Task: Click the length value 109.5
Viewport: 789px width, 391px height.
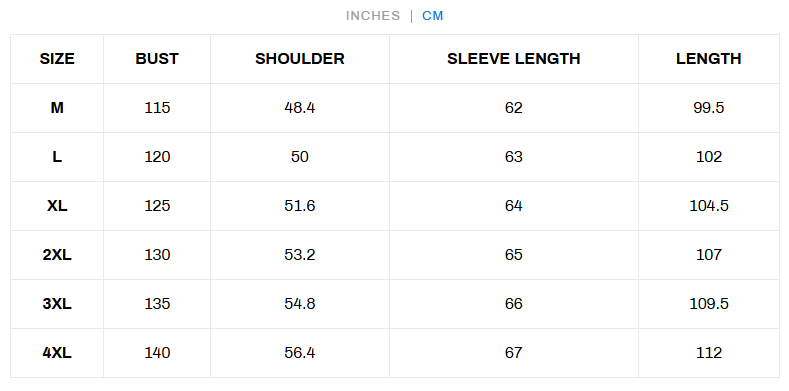Action: 708,304
